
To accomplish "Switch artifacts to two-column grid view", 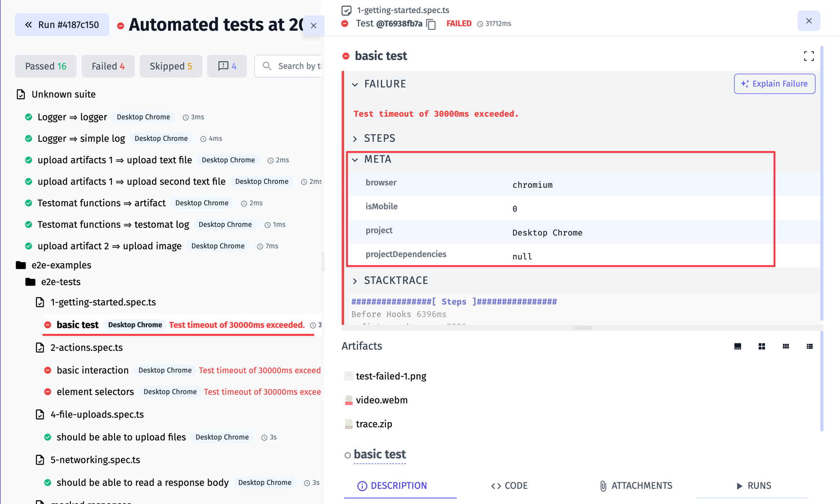I will pyautogui.click(x=762, y=346).
